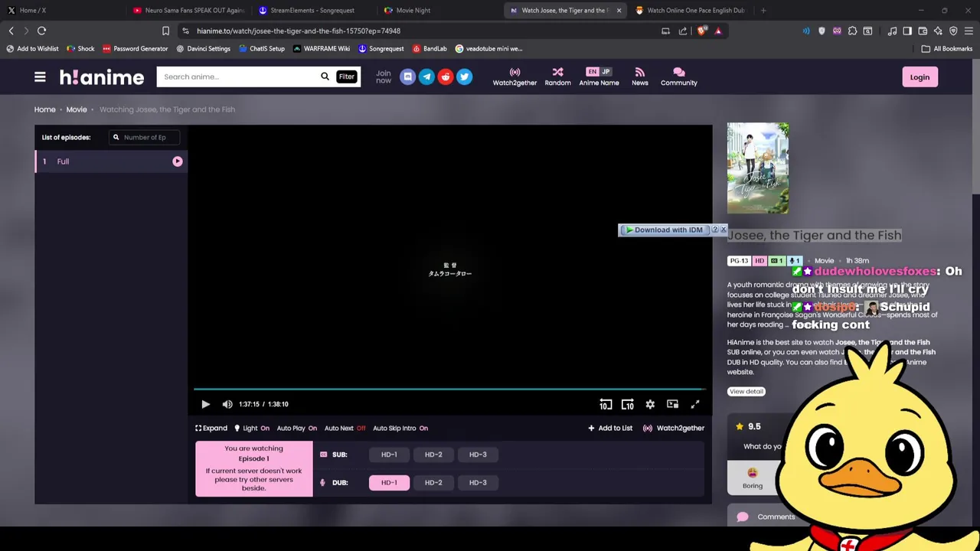Select DUB server HD-3
Screen dimensions: 980x551
coord(478,482)
